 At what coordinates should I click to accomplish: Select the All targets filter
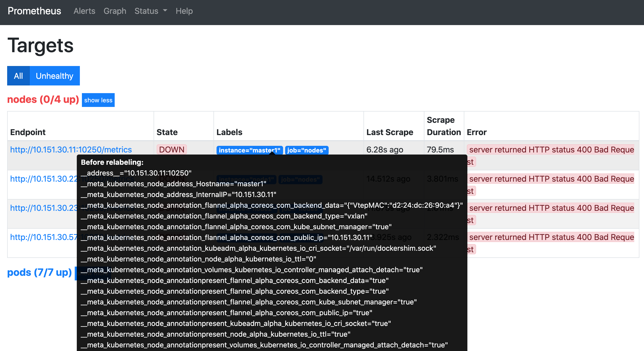(18, 76)
